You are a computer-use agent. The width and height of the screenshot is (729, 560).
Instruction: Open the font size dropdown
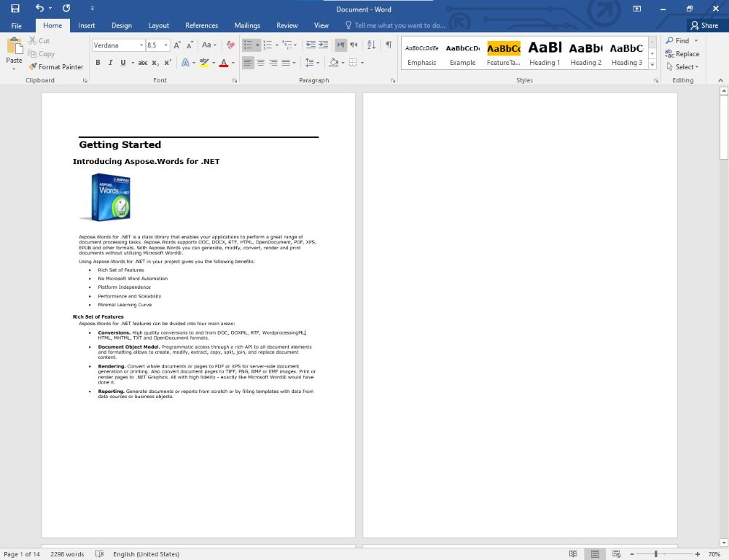click(166, 45)
